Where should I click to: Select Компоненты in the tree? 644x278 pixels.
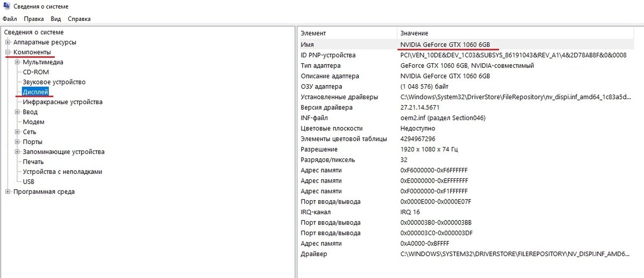(x=32, y=52)
